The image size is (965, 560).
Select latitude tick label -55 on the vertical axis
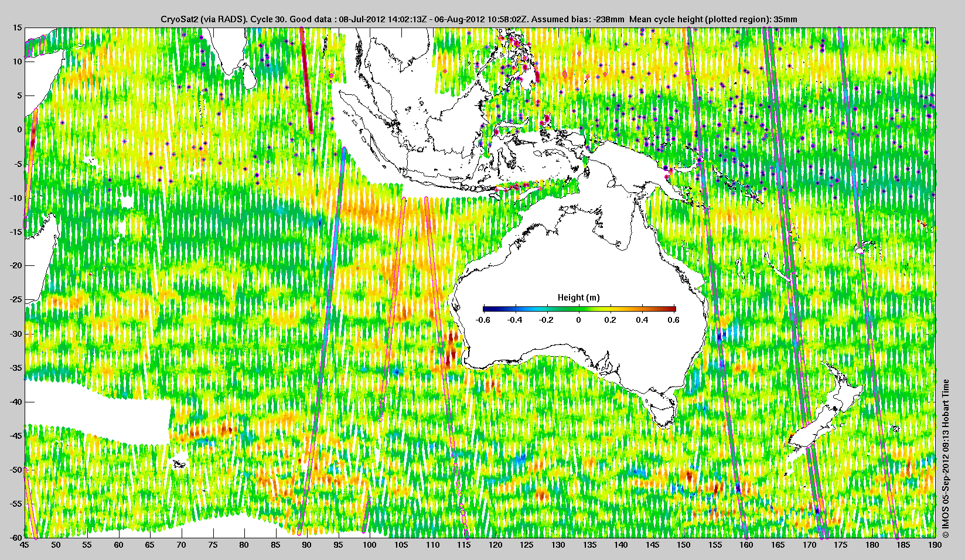pyautogui.click(x=16, y=504)
